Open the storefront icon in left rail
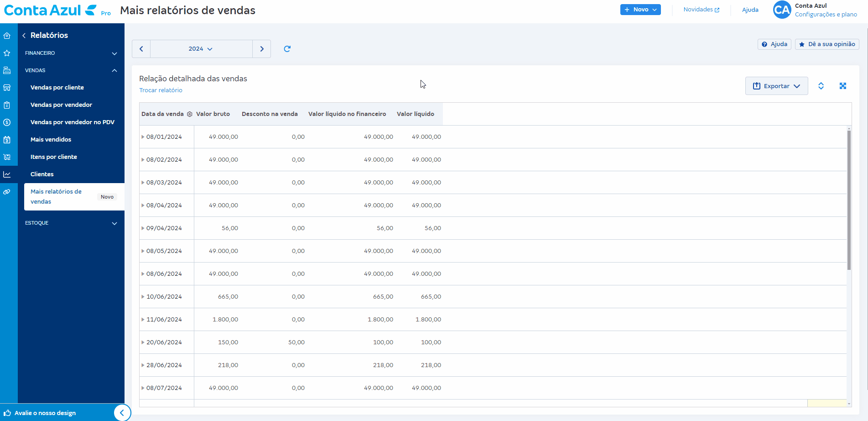The image size is (868, 421). [7, 88]
